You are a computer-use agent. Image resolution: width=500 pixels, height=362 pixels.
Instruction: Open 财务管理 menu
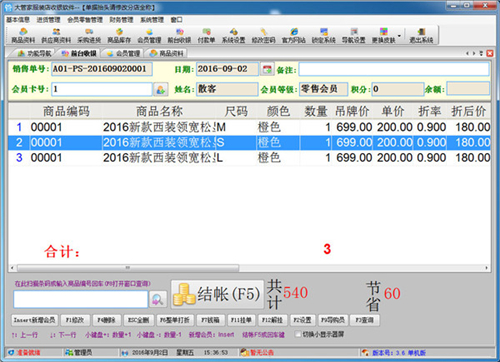pos(121,20)
